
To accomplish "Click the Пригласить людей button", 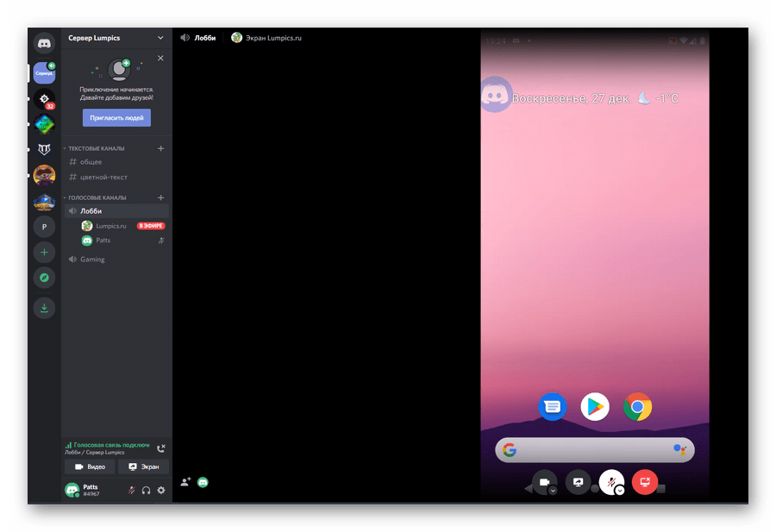I will 116,118.
